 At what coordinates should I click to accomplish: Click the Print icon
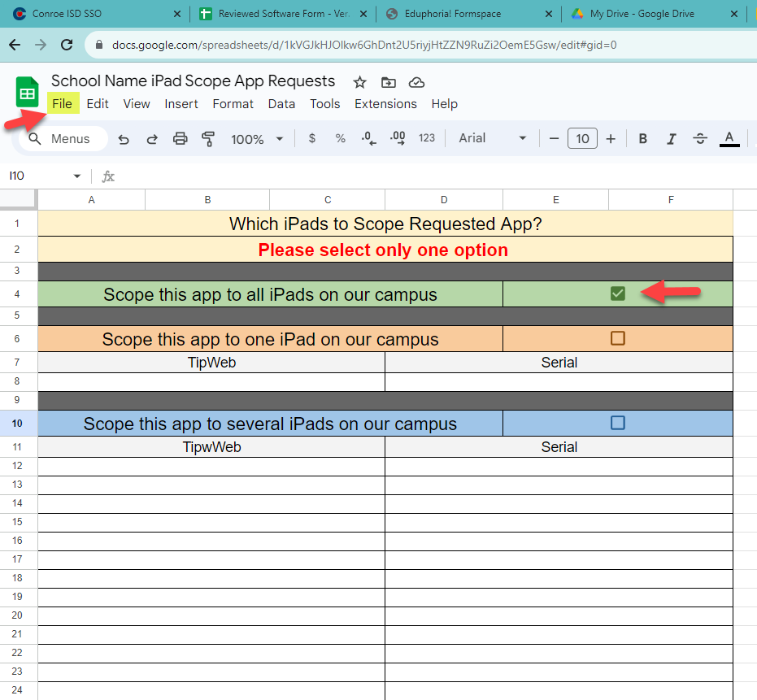click(x=180, y=138)
